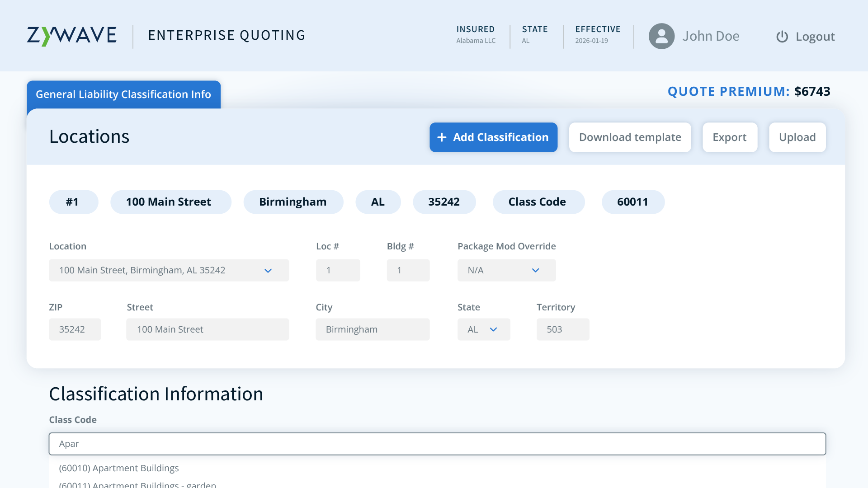Select the 100 Main Street chip

pyautogui.click(x=170, y=202)
